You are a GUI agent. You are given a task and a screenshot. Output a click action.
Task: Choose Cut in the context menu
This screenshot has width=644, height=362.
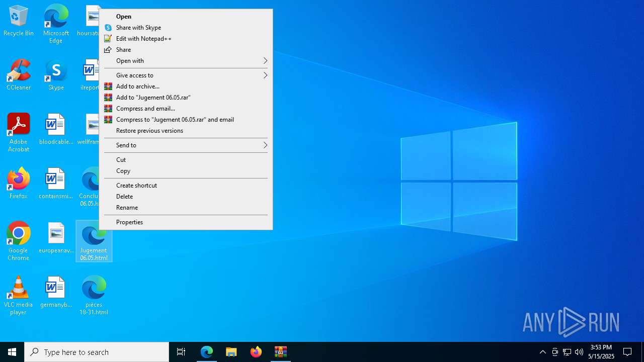186,160
